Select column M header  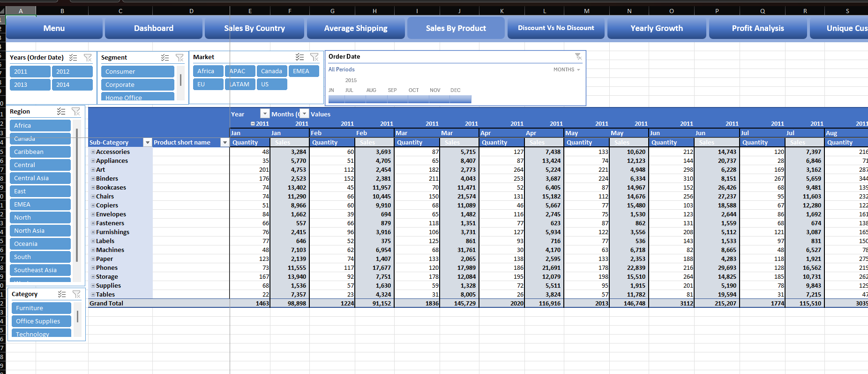coord(587,11)
